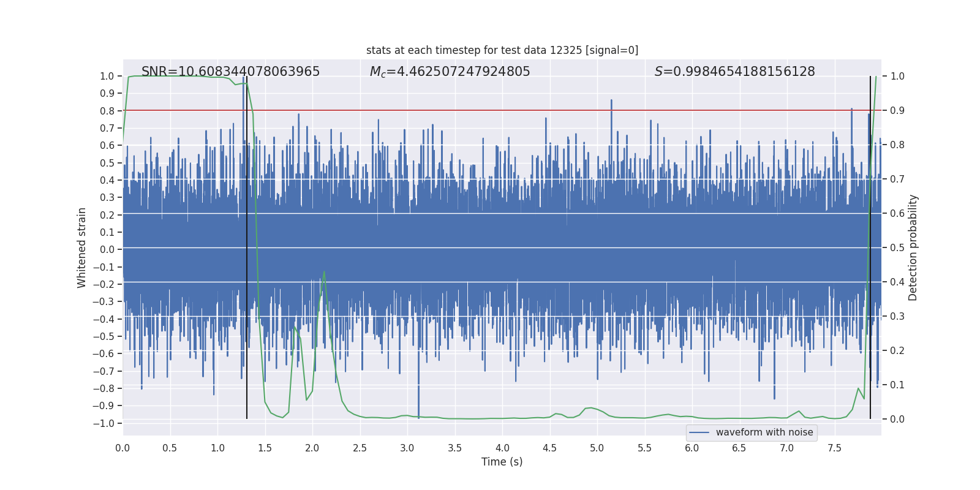Click the Mc chirp mass annotation
Viewport: 980px width, 490px height.
(450, 72)
